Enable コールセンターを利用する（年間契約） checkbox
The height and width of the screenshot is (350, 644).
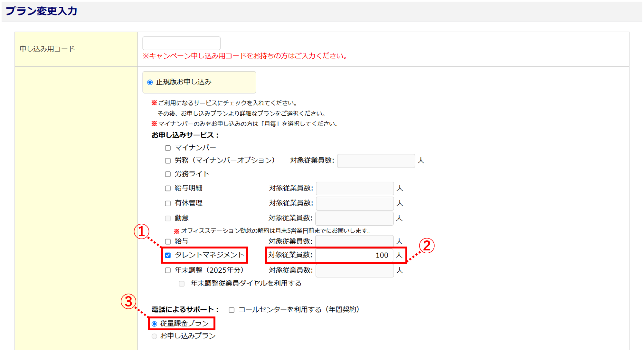(x=232, y=310)
